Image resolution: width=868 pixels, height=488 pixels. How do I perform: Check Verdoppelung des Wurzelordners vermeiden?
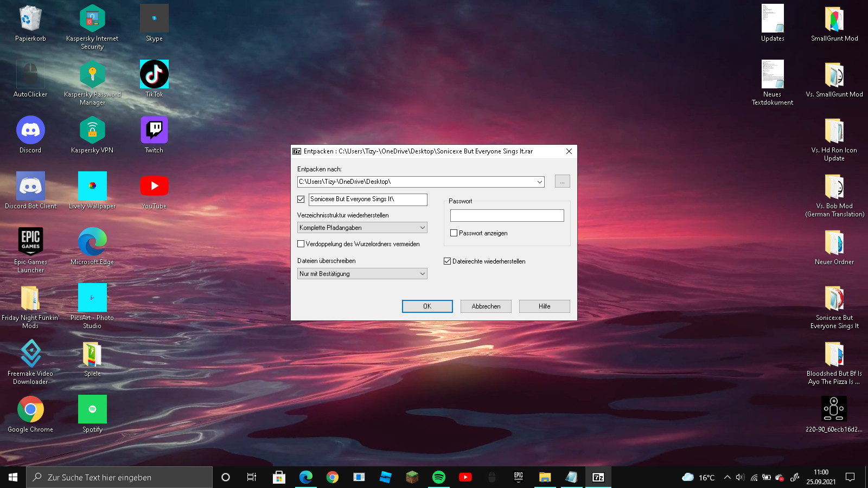coord(302,244)
